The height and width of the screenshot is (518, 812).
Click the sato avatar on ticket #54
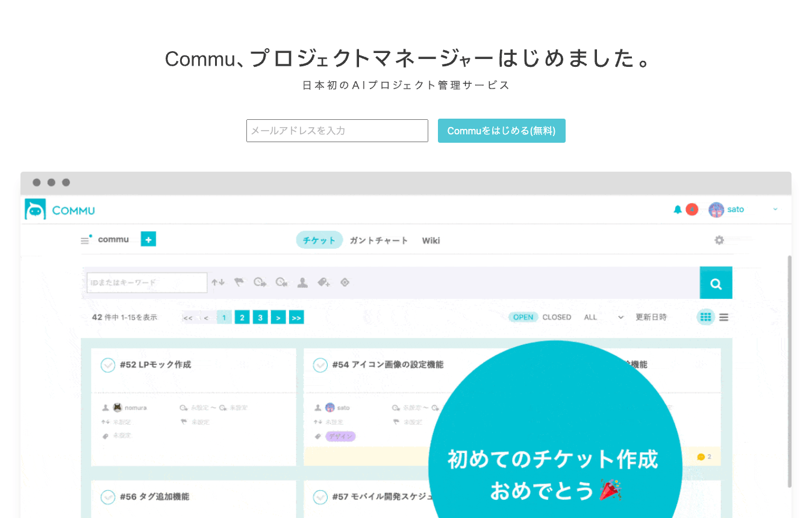coord(330,408)
